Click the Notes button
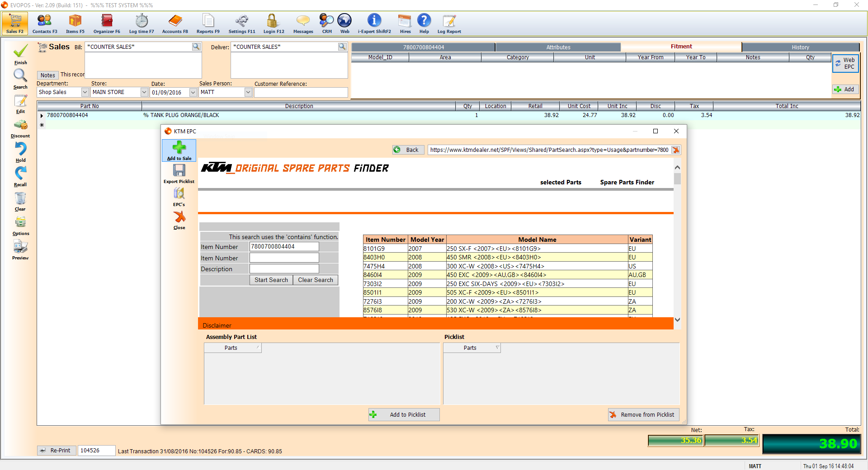Screen dimensions: 868x470 (x=47, y=75)
